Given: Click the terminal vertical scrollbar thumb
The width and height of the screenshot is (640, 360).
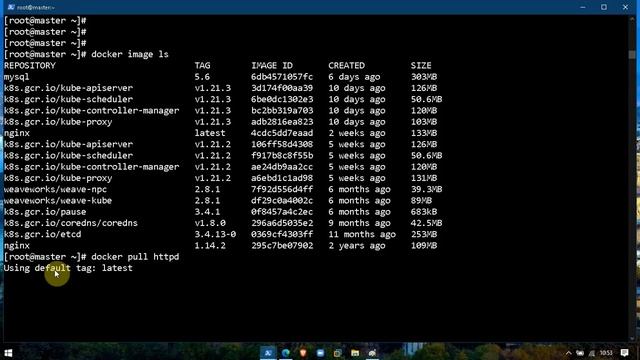Looking at the screenshot, I should coord(632,54).
